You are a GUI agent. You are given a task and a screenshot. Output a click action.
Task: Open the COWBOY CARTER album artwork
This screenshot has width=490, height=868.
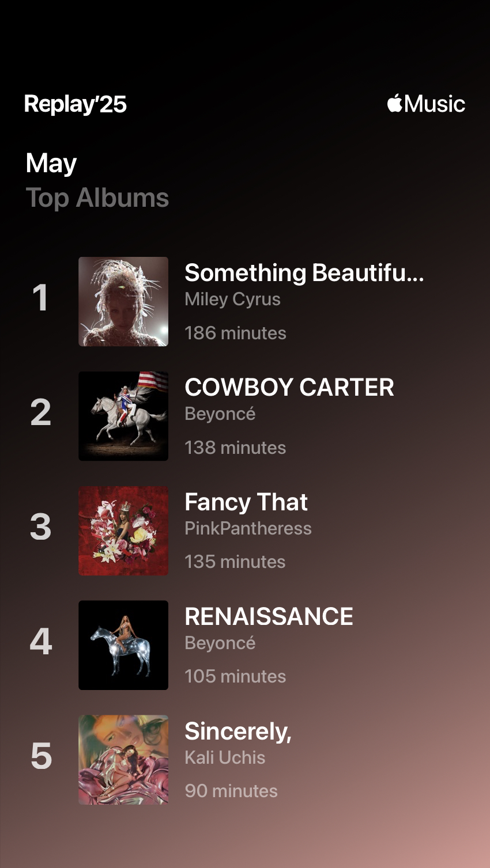click(123, 416)
